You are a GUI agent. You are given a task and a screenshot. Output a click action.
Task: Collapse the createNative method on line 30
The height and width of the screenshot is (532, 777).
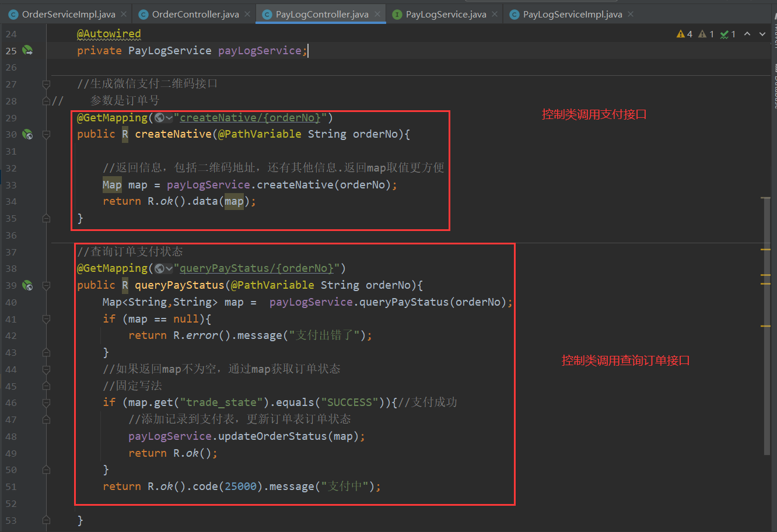pos(46,135)
